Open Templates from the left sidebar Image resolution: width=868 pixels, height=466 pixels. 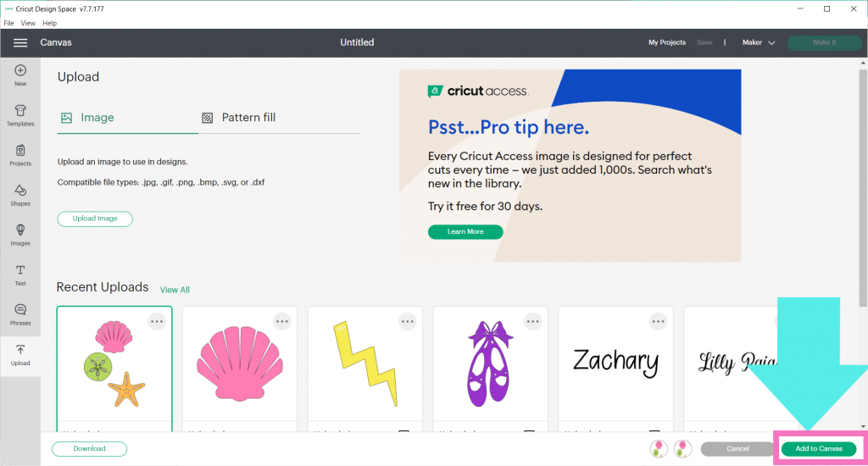20,116
